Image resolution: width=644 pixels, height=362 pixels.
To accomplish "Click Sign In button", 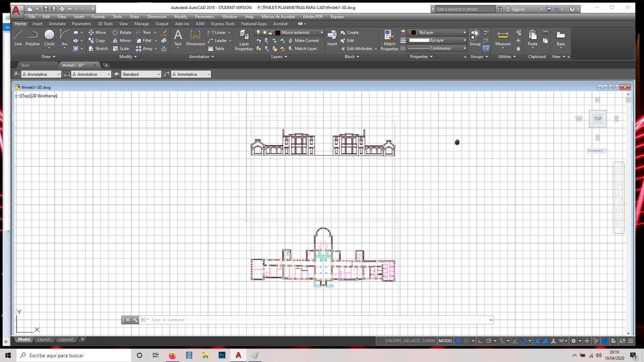I will (515, 9).
